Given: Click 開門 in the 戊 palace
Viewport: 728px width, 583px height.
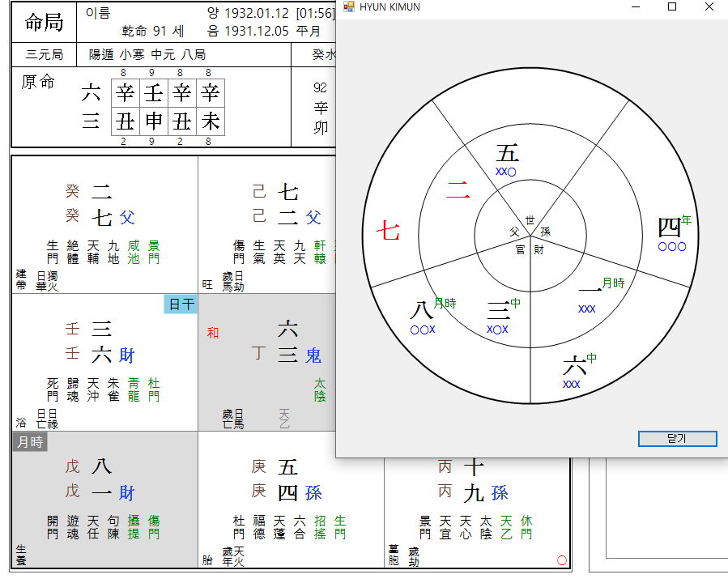Looking at the screenshot, I should click(x=53, y=527).
